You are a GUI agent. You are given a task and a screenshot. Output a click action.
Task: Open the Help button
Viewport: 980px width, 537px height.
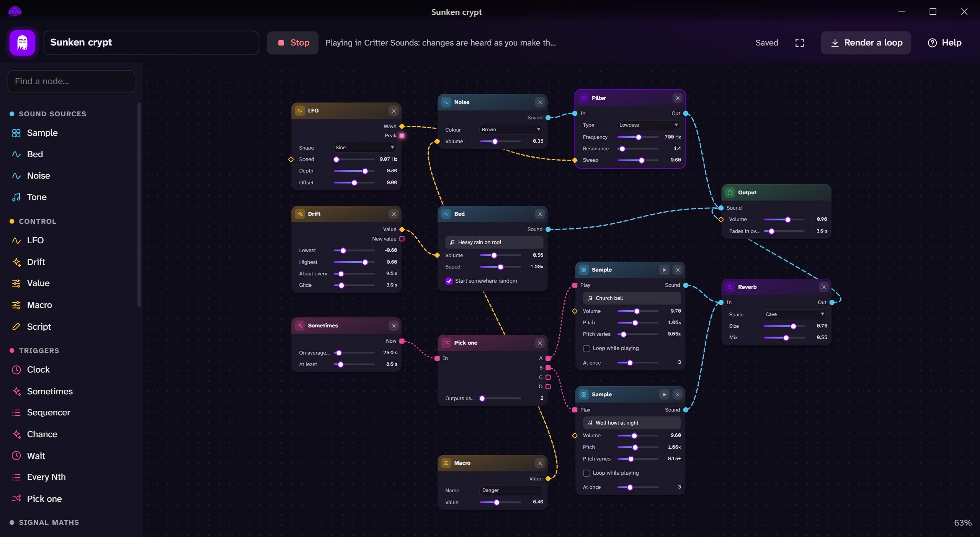coord(944,43)
